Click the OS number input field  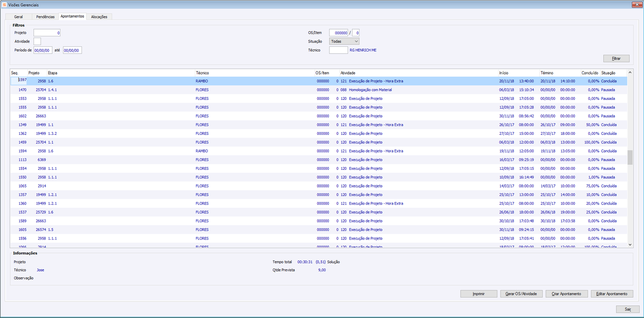point(339,33)
